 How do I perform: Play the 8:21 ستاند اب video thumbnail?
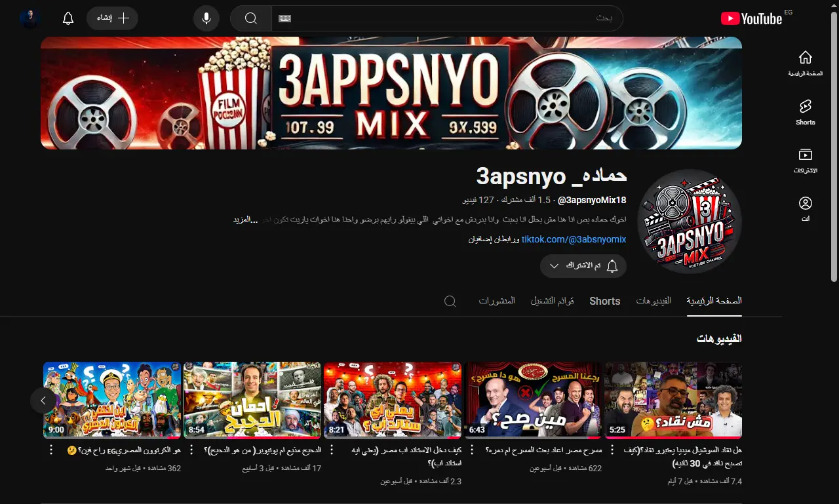point(393,400)
